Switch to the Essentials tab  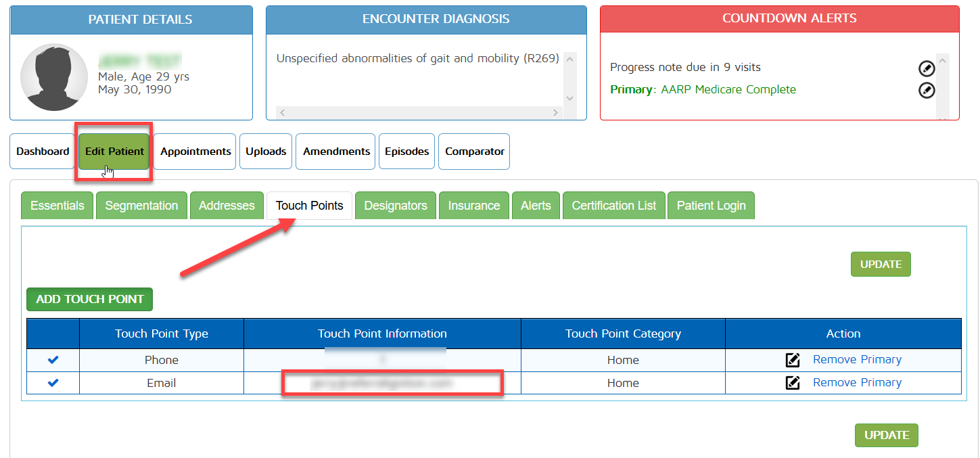pos(57,206)
